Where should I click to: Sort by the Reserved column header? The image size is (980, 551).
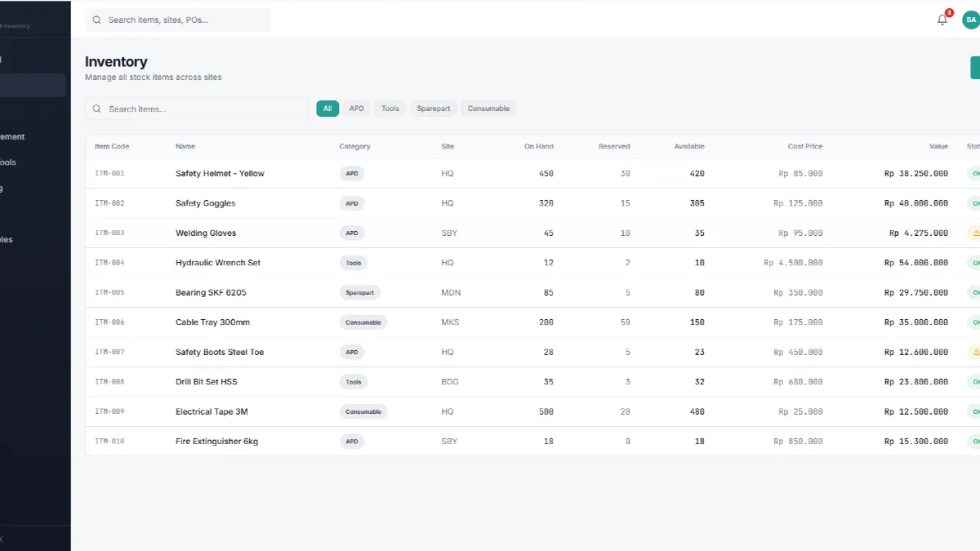point(614,146)
